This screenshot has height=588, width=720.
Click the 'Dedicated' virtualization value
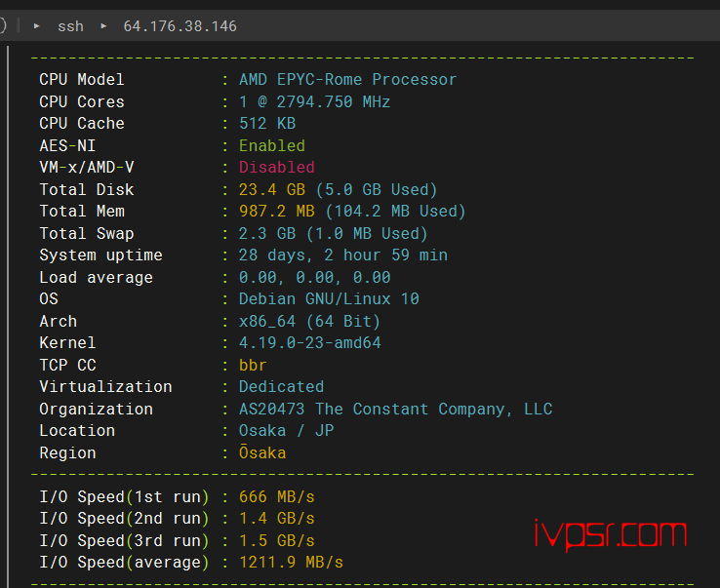click(x=281, y=386)
